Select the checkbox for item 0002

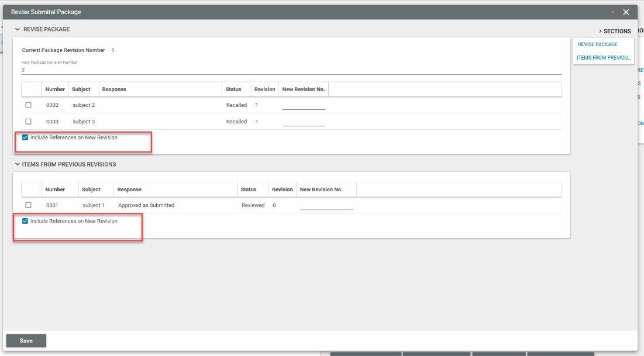tap(28, 105)
